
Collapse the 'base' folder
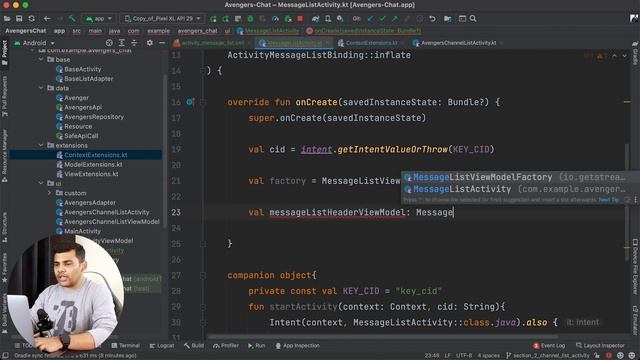(41, 60)
